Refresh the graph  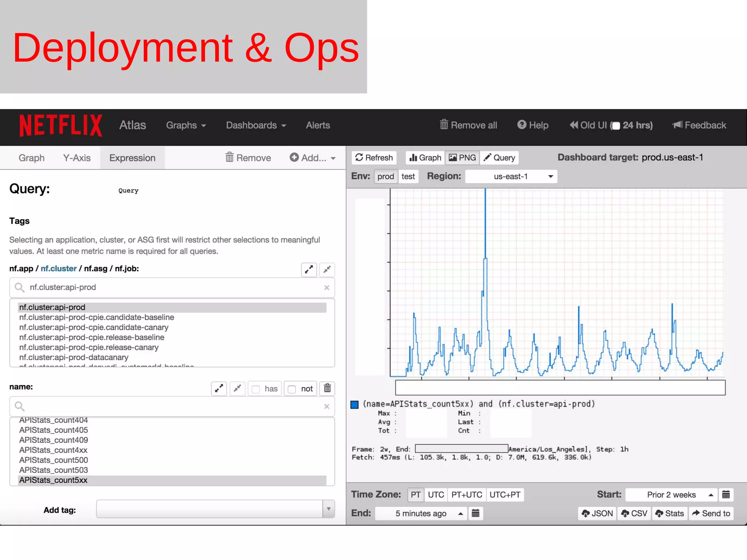[374, 157]
